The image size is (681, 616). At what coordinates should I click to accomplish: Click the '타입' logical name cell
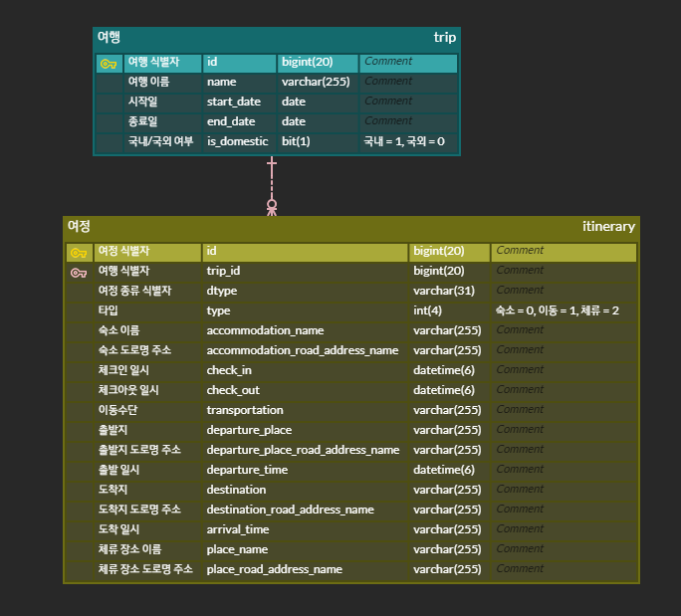coord(147,311)
